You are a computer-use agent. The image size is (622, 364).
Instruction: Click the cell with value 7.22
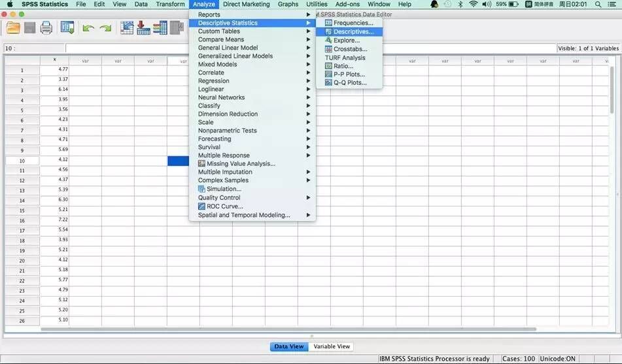tap(55, 220)
